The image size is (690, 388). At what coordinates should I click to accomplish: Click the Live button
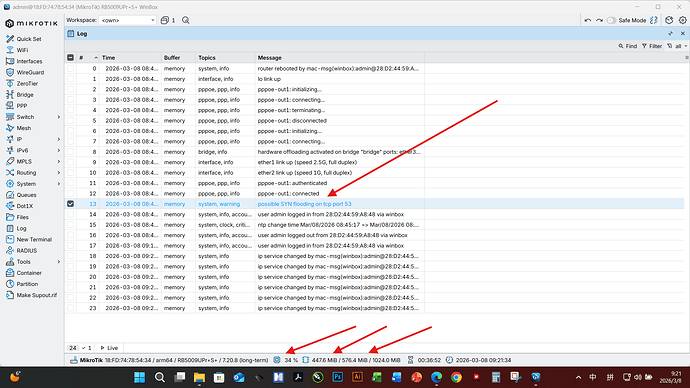click(110, 348)
